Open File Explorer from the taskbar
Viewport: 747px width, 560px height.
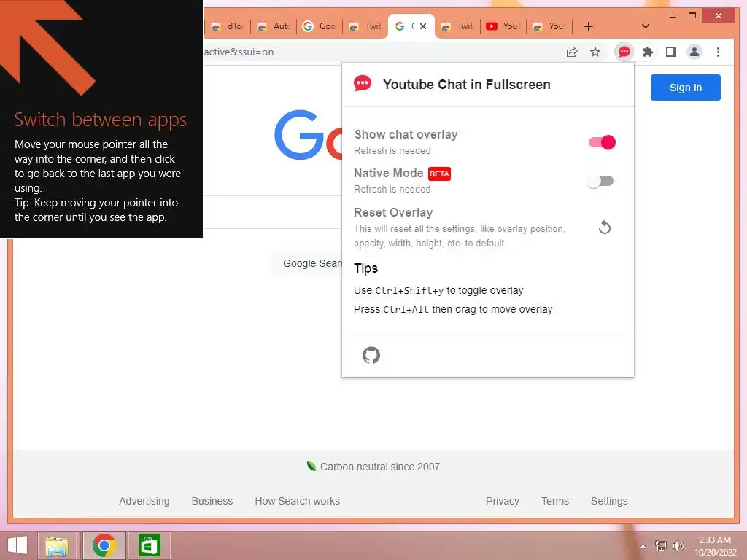point(57,545)
